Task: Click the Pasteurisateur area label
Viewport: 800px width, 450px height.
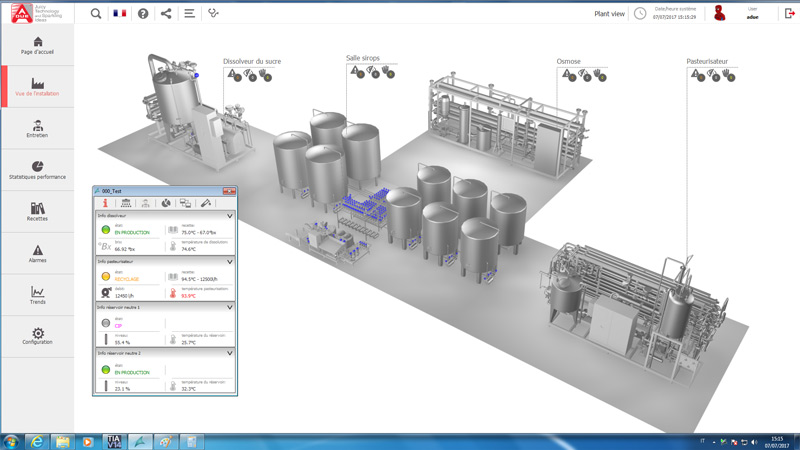Action: pyautogui.click(x=707, y=61)
